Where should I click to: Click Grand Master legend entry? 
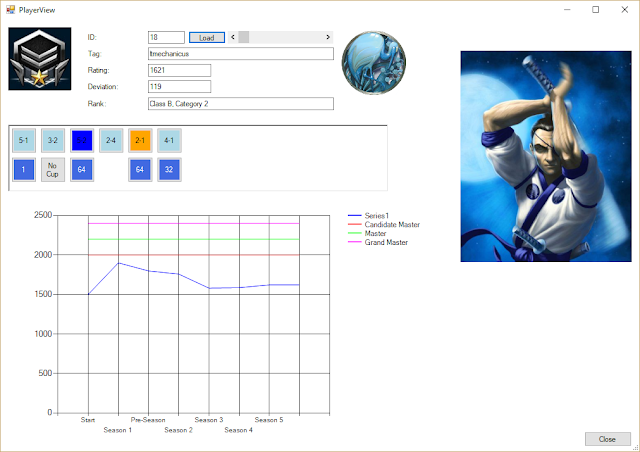pos(378,243)
